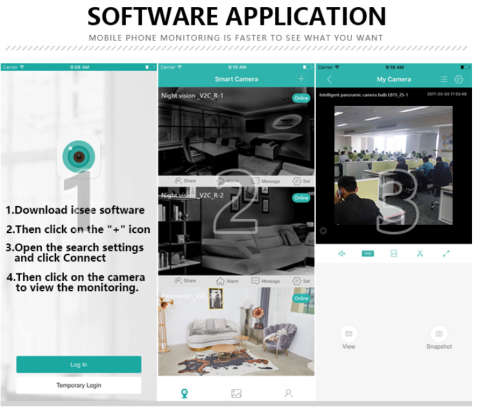Tap Online badge on Night vision _V2C_R-2
This screenshot has width=500, height=417.
tap(301, 198)
